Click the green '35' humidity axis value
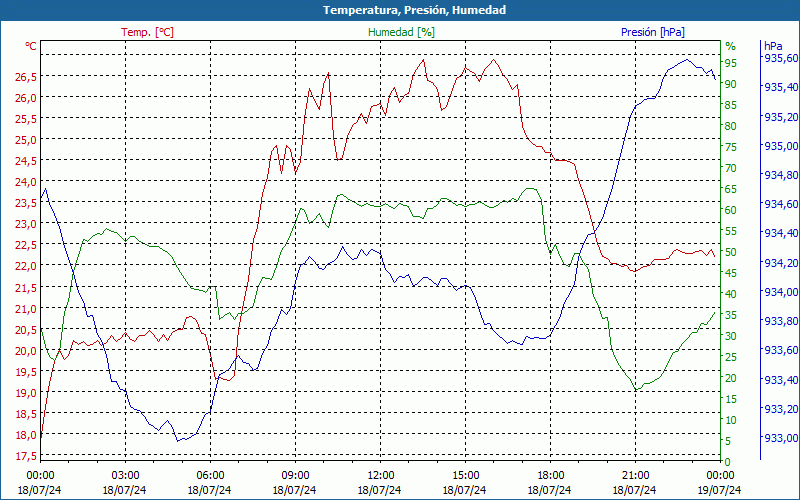The height and width of the screenshot is (500, 800). click(x=731, y=315)
